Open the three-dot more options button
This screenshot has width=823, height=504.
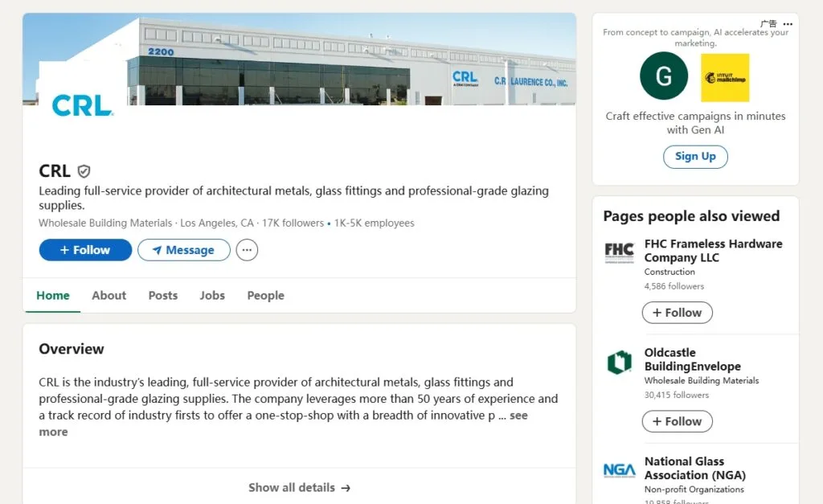pyautogui.click(x=247, y=250)
